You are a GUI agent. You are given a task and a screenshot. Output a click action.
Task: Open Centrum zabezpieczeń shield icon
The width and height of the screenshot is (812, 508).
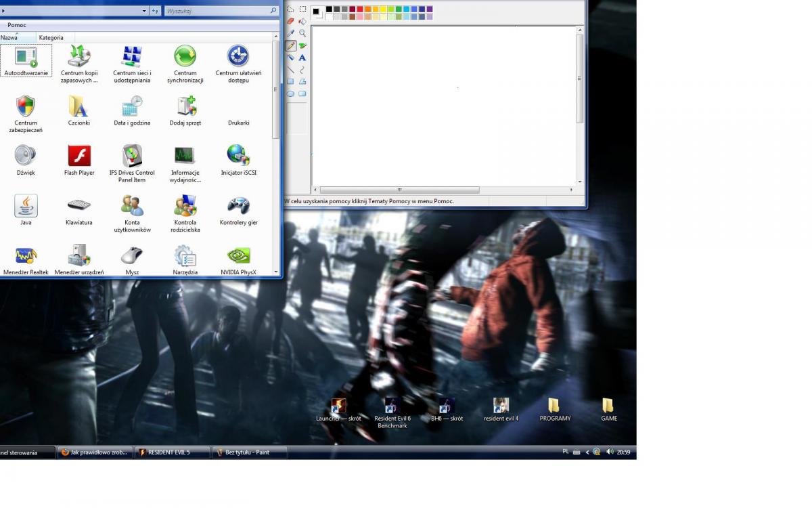26,114
